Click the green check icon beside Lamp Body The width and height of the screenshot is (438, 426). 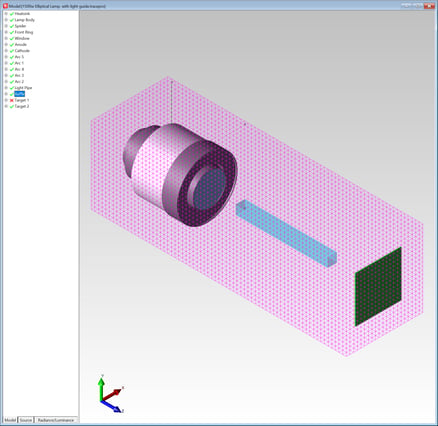click(x=12, y=20)
